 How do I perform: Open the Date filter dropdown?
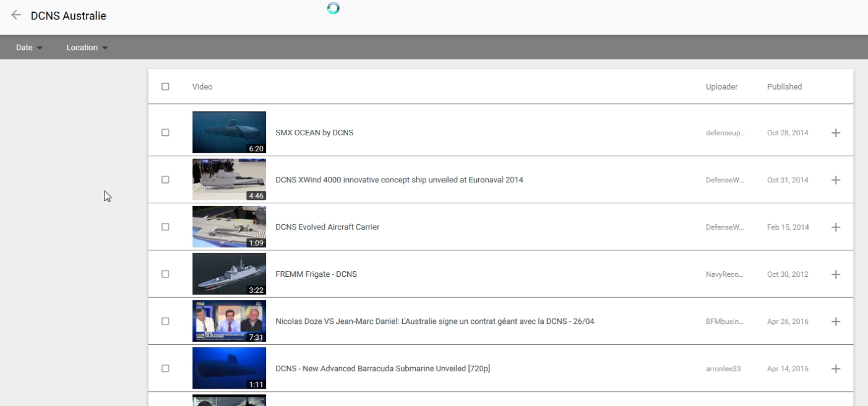29,48
